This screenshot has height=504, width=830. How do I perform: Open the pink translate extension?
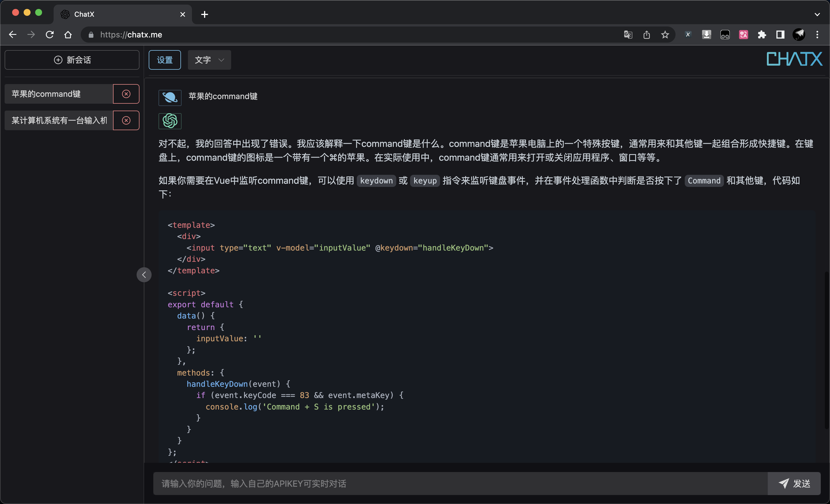coord(744,35)
